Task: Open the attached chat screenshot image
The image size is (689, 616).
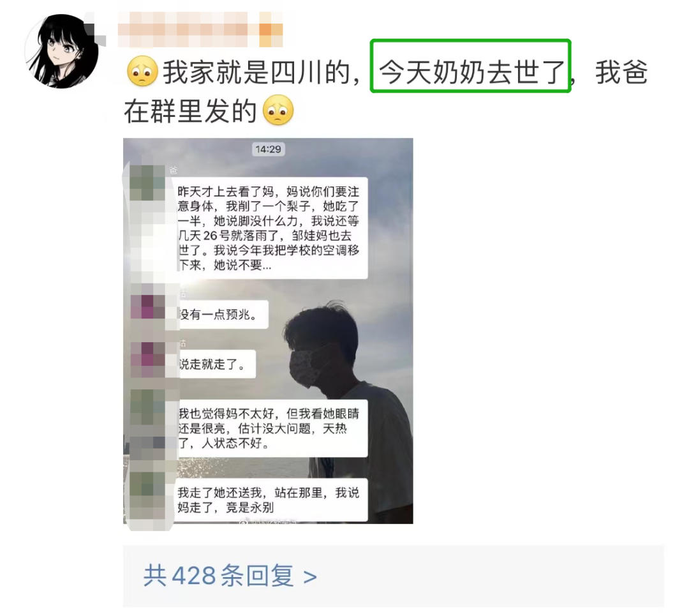Action: 268,331
